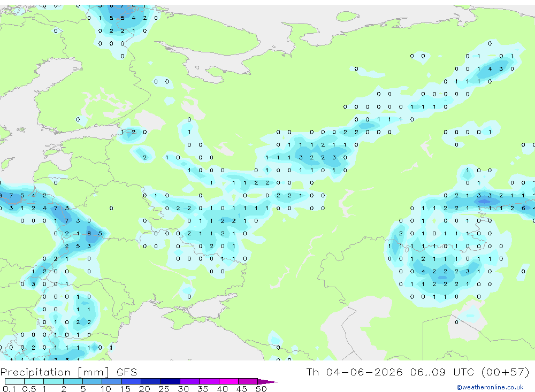Select the legend swatch between 10 and 15
The width and height of the screenshot is (535, 392).
pos(112,381)
